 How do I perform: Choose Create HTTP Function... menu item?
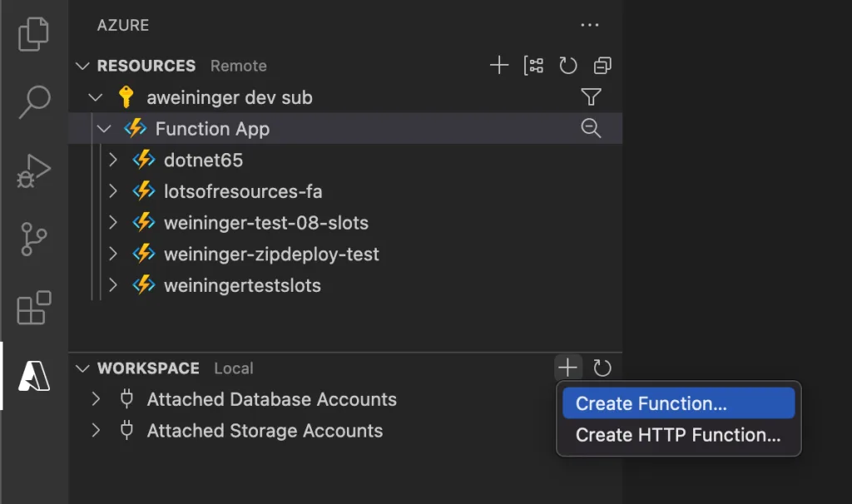point(677,435)
